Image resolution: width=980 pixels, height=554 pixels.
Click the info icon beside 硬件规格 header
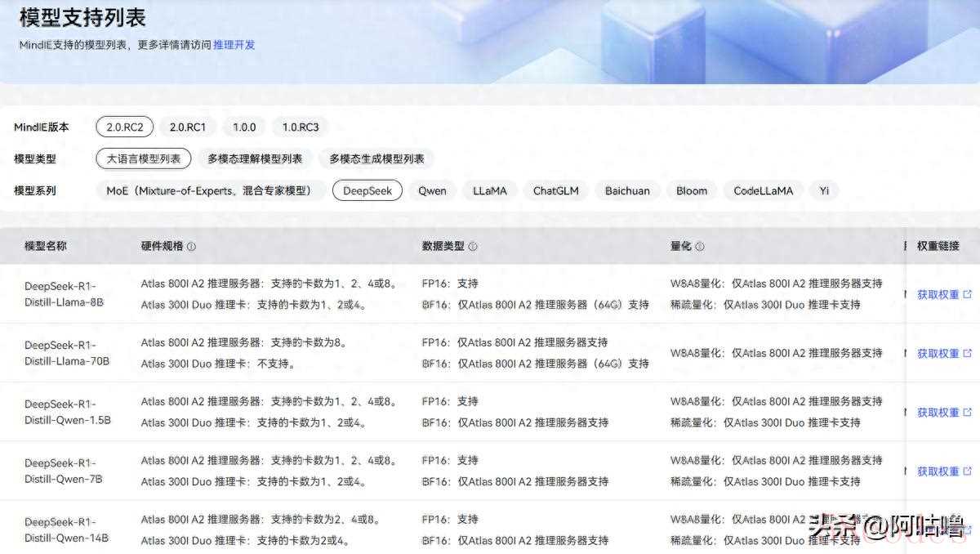tap(191, 246)
